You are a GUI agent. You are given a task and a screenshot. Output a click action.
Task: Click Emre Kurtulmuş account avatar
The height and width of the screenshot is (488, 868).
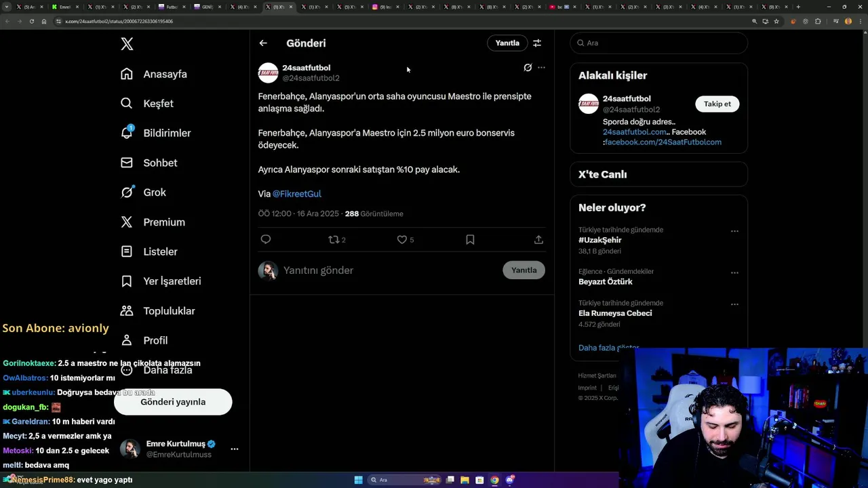130,449
